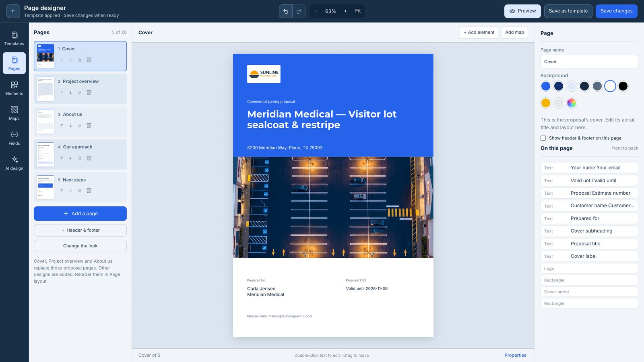Screen dimensions: 644x362
Task: Fit the page to view
Action: click(358, 11)
